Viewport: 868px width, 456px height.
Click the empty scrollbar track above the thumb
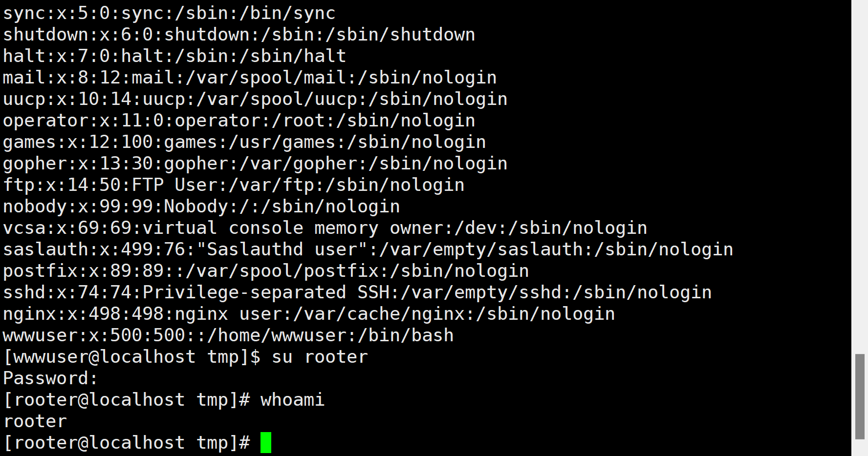pyautogui.click(x=860, y=176)
